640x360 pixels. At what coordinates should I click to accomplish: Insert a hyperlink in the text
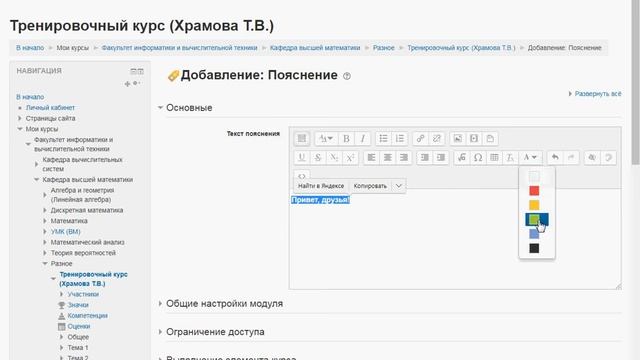[420, 139]
